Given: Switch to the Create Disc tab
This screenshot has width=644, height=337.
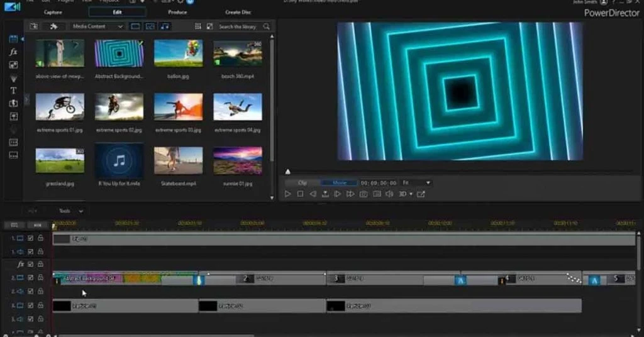Looking at the screenshot, I should (x=238, y=13).
